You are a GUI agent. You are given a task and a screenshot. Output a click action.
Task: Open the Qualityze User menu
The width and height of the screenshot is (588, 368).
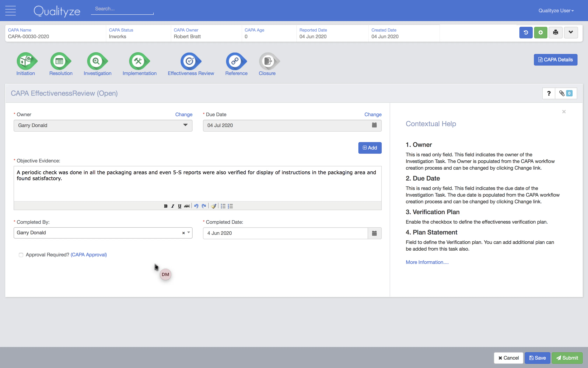556,11
